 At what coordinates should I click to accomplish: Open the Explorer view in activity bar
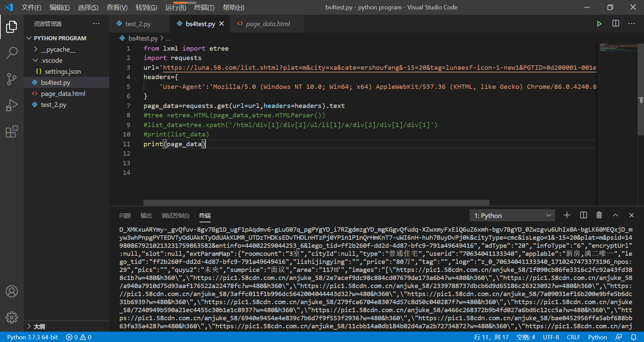(x=12, y=27)
